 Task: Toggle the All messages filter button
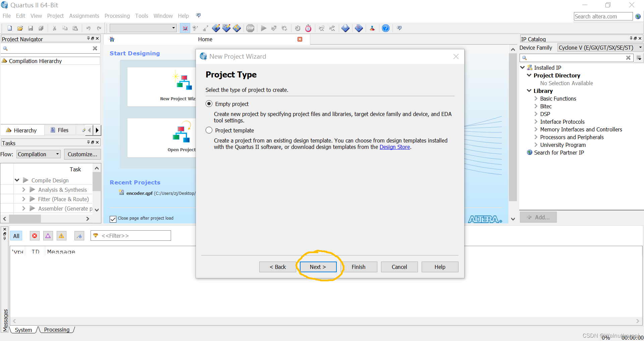pyautogui.click(x=16, y=236)
